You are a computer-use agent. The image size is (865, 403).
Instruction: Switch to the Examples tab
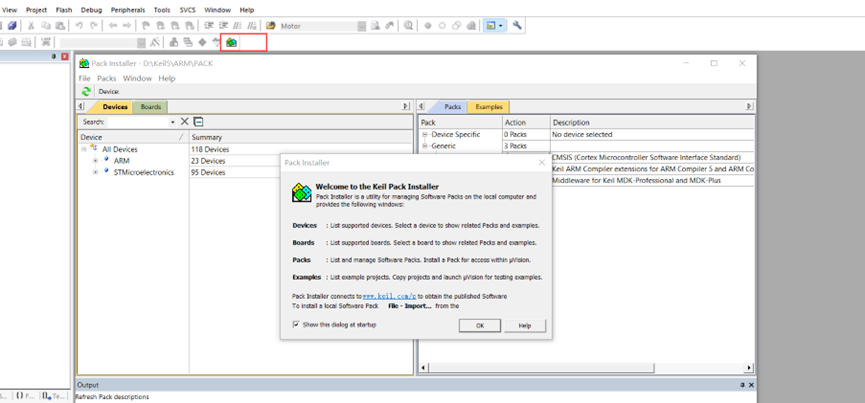point(489,107)
